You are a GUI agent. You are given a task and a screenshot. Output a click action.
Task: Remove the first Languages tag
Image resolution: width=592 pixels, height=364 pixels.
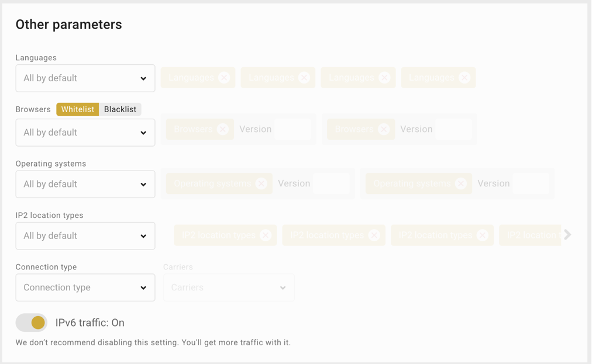tap(223, 77)
